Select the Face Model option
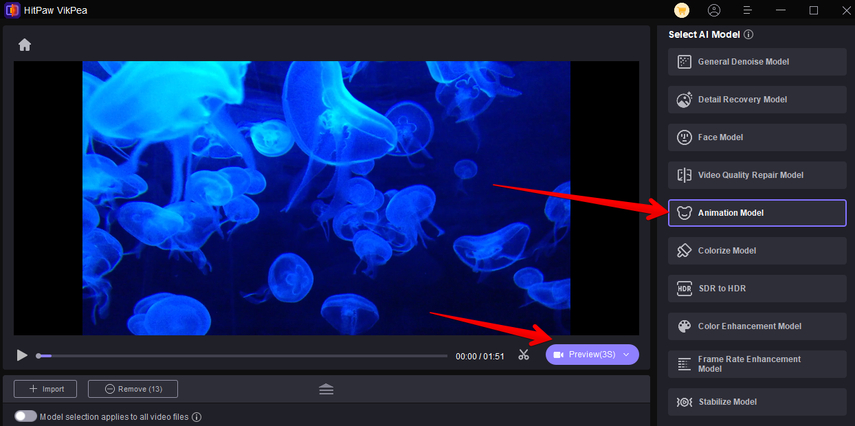 pos(757,137)
